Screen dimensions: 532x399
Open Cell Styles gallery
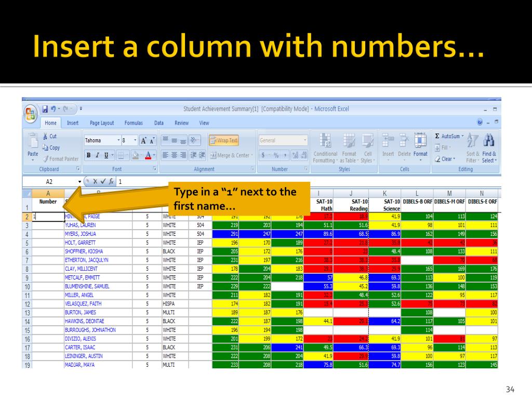tap(367, 148)
